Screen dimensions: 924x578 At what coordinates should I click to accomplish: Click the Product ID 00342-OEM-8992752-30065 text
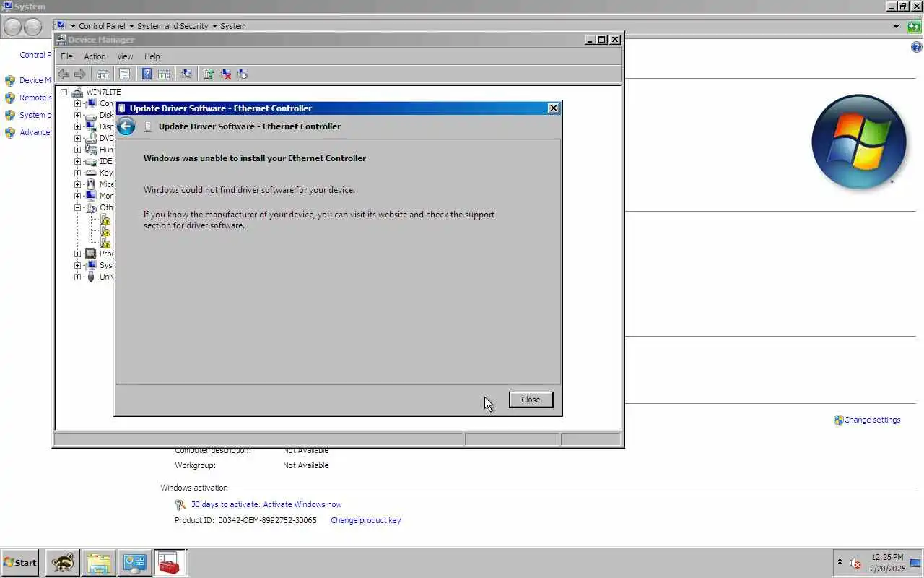(x=245, y=520)
